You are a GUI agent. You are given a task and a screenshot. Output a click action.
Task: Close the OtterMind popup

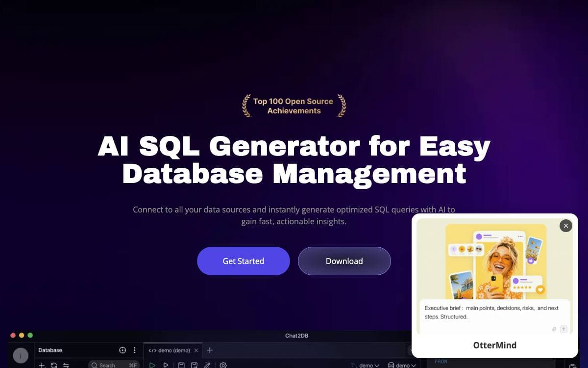566,226
